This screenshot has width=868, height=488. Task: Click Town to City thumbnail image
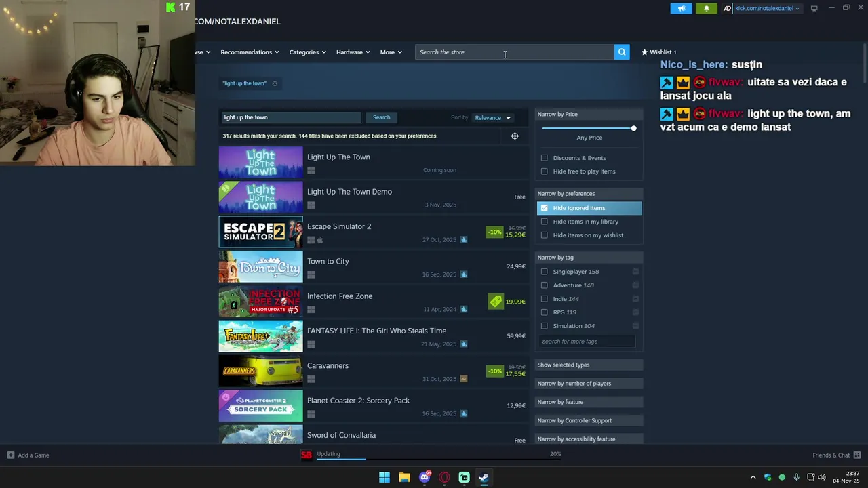(260, 267)
